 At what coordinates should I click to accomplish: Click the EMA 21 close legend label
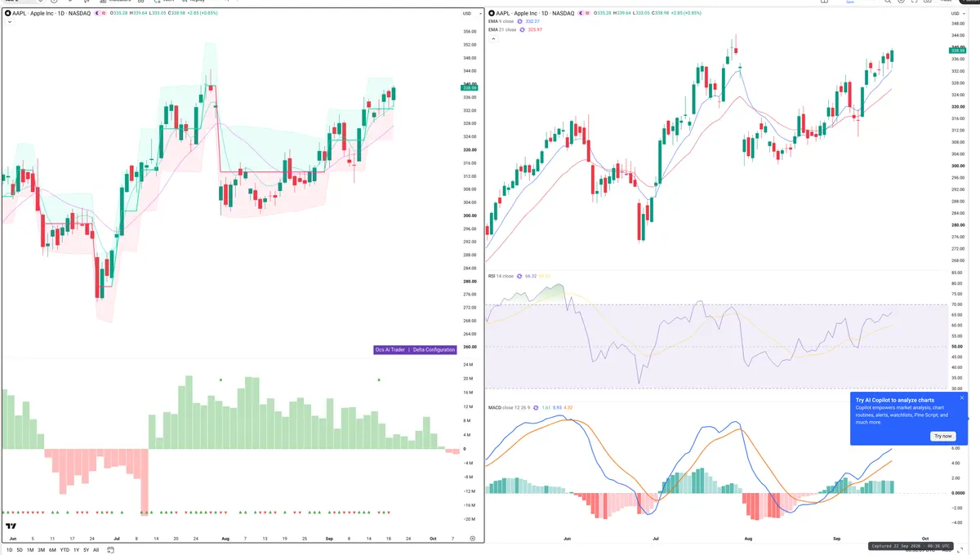pyautogui.click(x=503, y=29)
